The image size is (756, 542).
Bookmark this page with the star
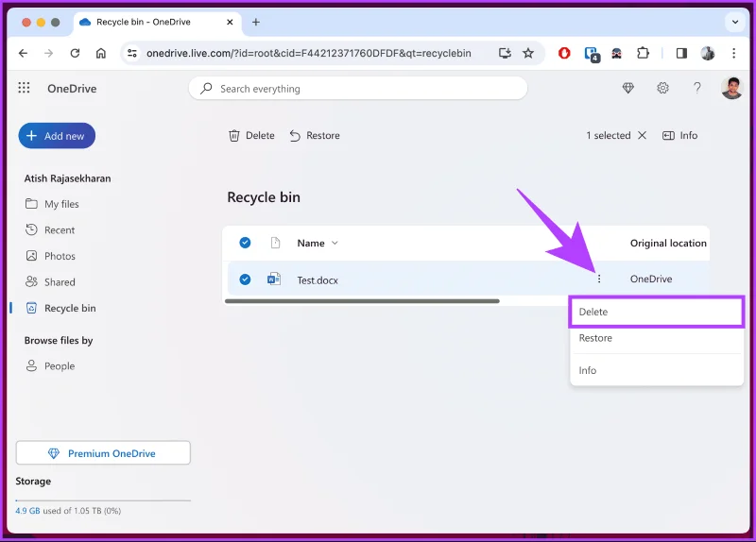(528, 53)
